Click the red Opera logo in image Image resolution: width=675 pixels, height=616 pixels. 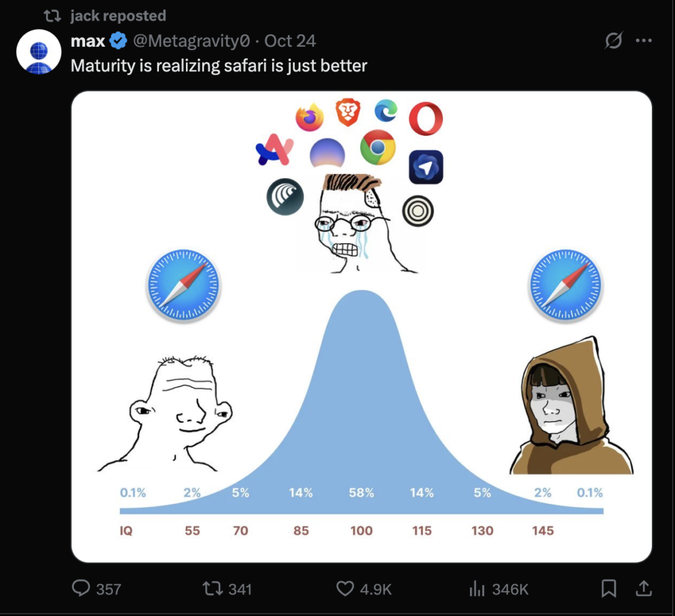(425, 119)
